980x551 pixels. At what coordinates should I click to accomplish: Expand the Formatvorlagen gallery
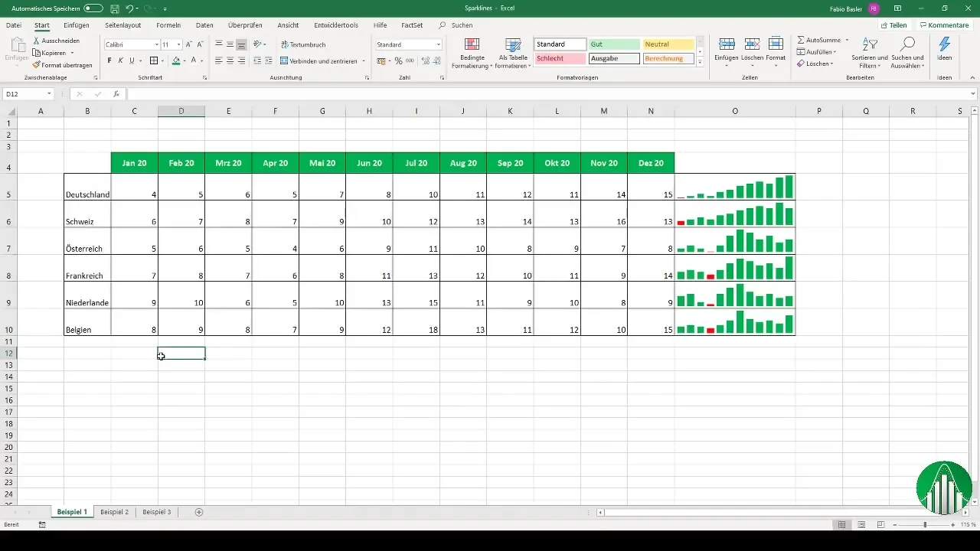(700, 62)
